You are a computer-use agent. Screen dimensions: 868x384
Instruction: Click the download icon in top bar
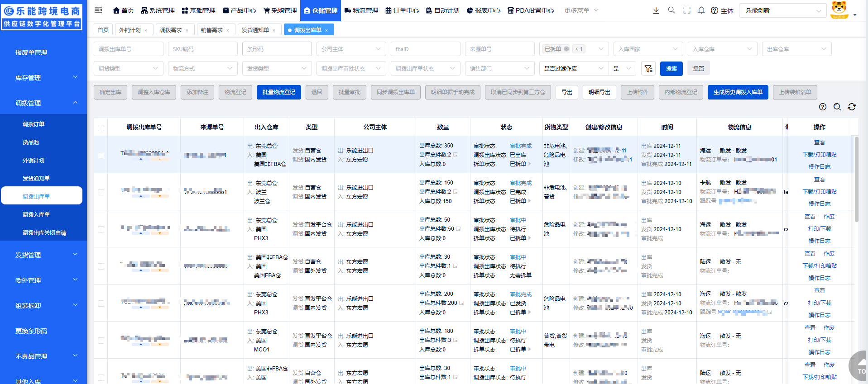tap(656, 10)
